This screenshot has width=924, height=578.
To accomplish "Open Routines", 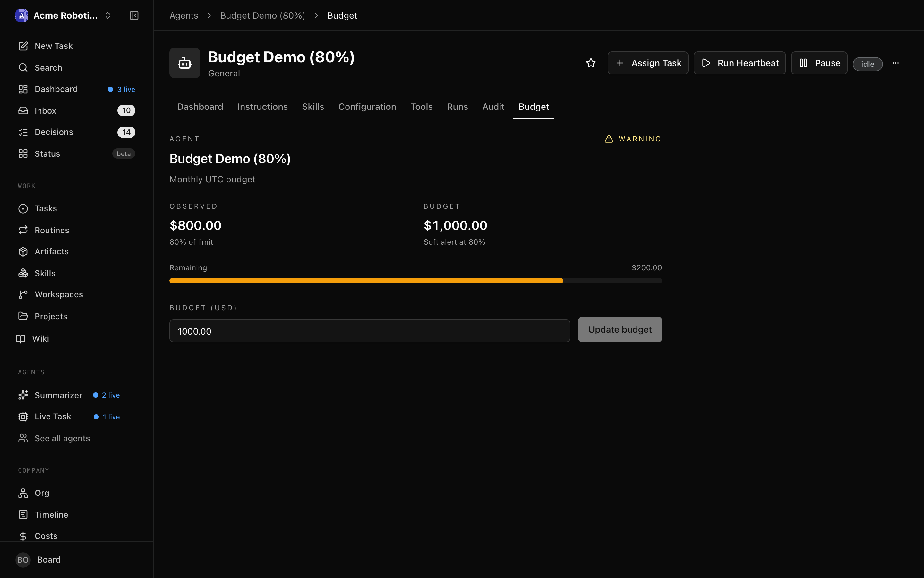I will [76, 230].
